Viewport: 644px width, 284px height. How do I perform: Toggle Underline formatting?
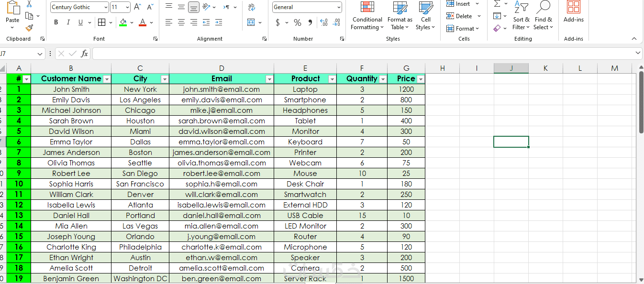point(80,22)
